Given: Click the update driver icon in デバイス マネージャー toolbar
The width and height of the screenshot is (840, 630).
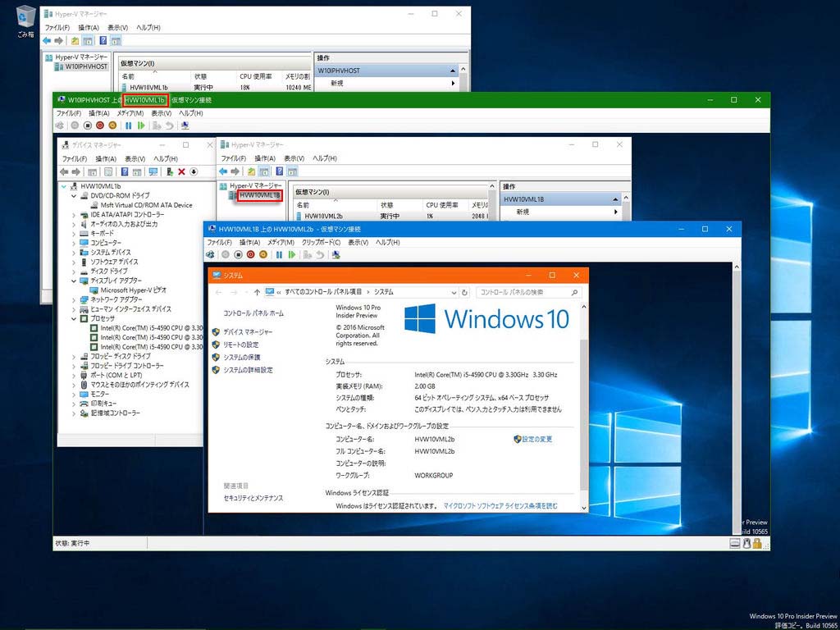Looking at the screenshot, I should [x=169, y=171].
